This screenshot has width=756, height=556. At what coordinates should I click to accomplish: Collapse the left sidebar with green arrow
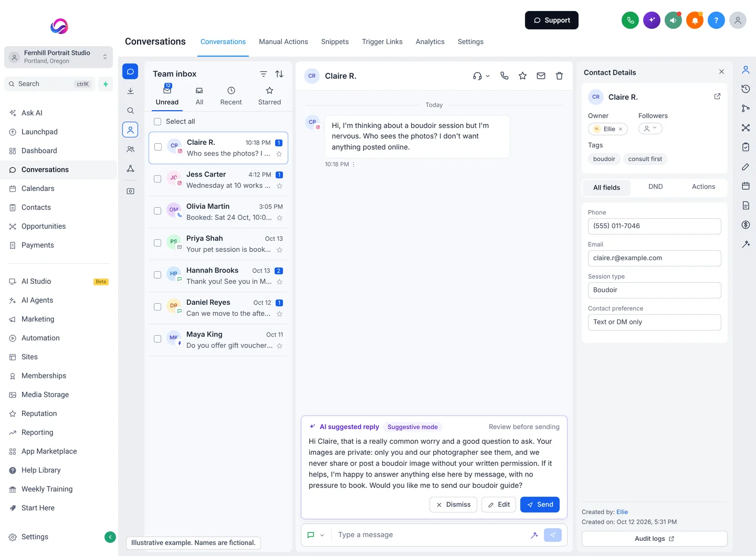point(110,537)
